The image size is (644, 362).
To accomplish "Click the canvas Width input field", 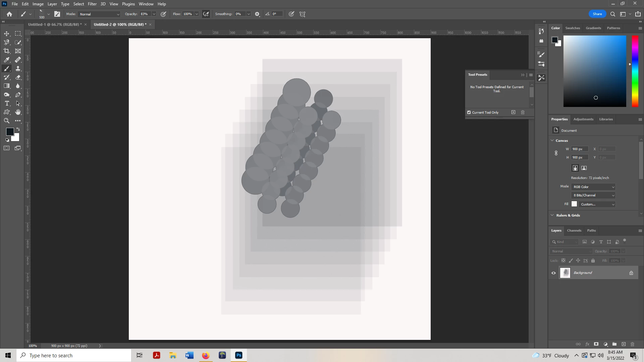I will [580, 149].
